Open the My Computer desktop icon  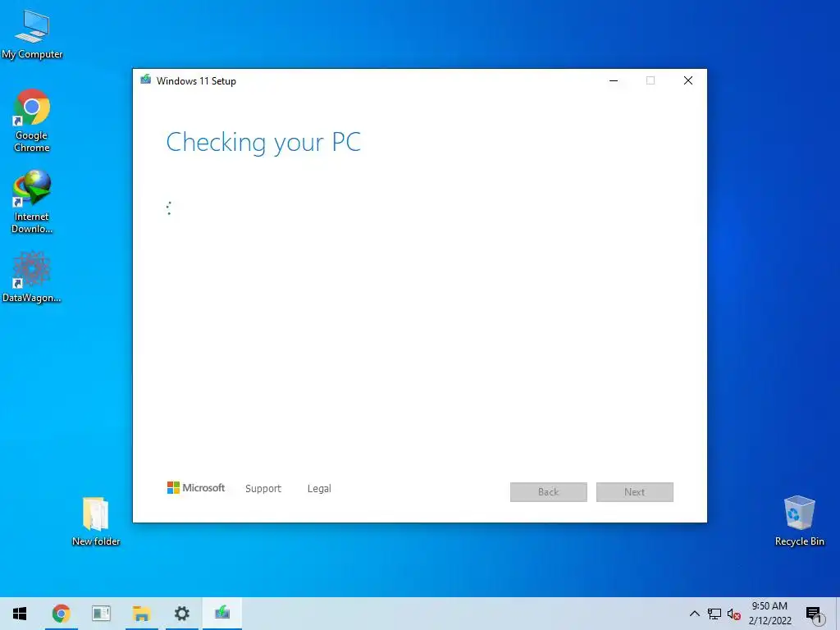[32, 34]
